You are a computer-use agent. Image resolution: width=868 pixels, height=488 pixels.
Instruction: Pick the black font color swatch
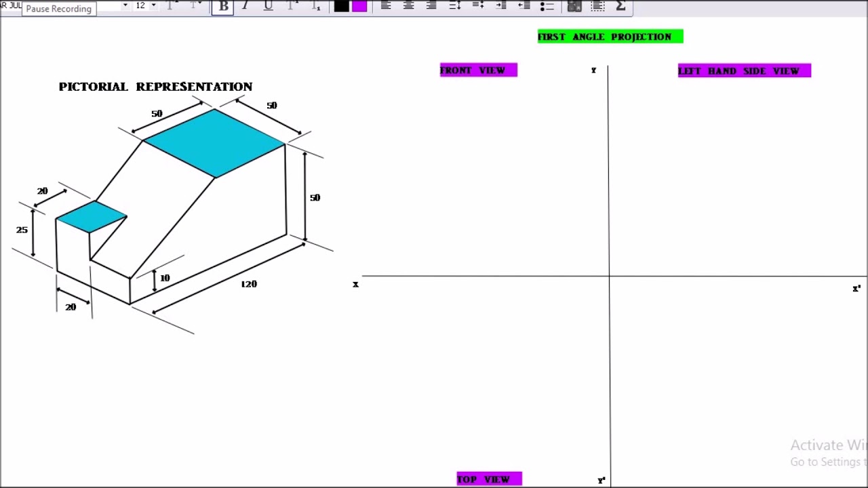pyautogui.click(x=341, y=6)
